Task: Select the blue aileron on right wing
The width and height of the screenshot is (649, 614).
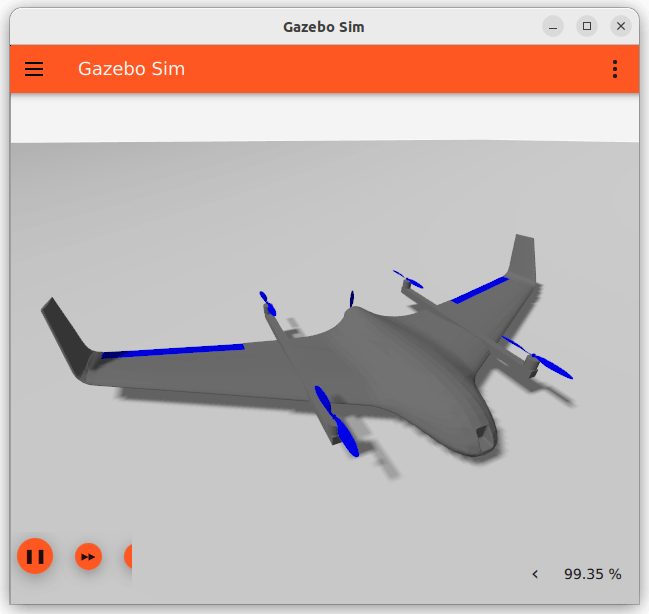Action: 480,290
